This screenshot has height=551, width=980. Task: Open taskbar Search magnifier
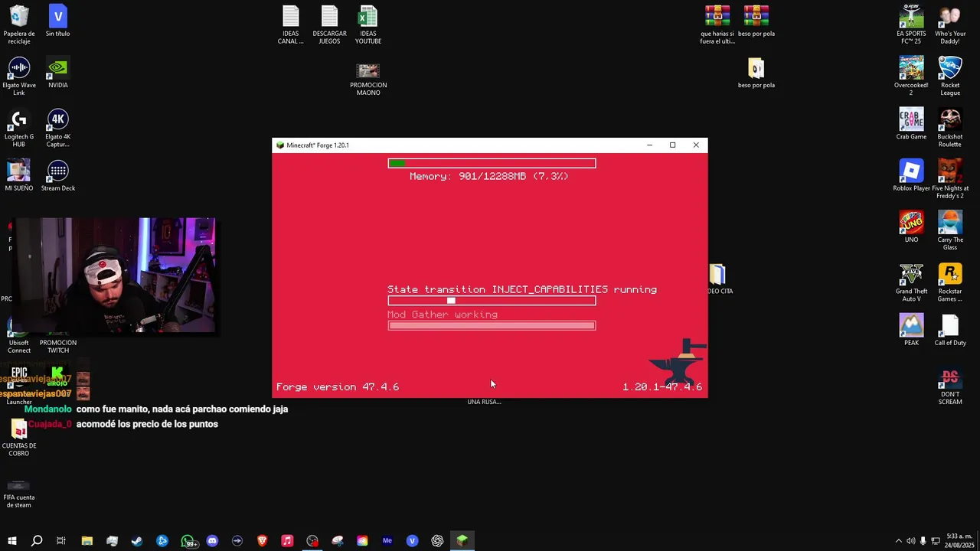click(x=37, y=541)
